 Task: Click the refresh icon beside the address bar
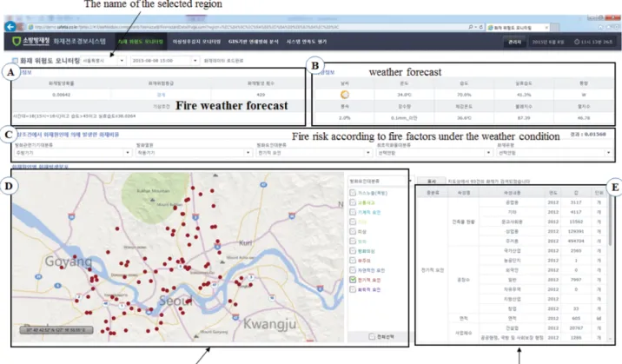coord(480,27)
